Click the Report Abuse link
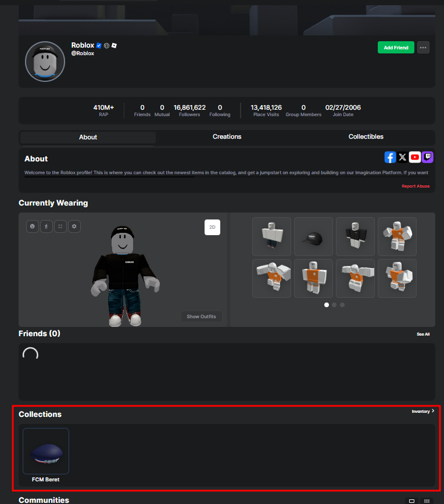Image resolution: width=444 pixels, height=504 pixels. coord(416,186)
